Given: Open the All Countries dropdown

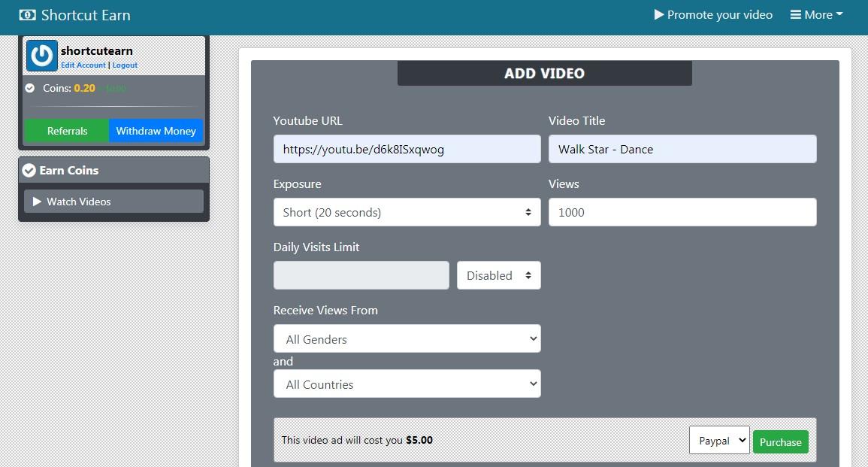Looking at the screenshot, I should [406, 384].
